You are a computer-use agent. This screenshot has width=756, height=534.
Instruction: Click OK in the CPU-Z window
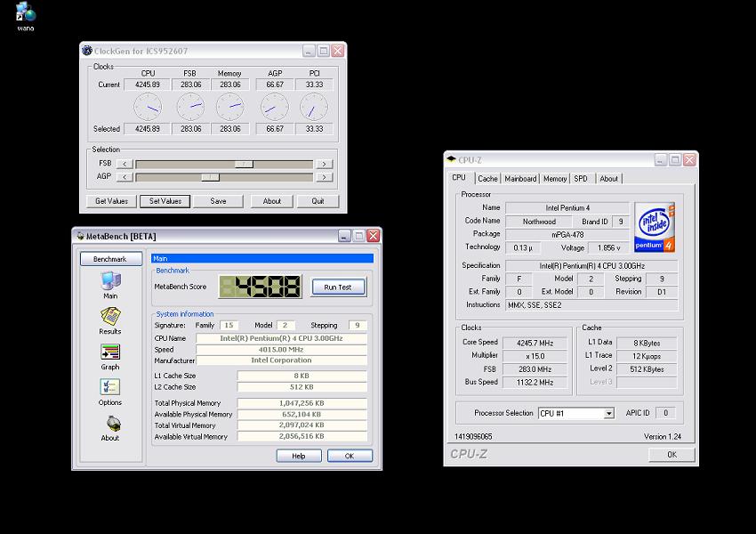tap(672, 455)
